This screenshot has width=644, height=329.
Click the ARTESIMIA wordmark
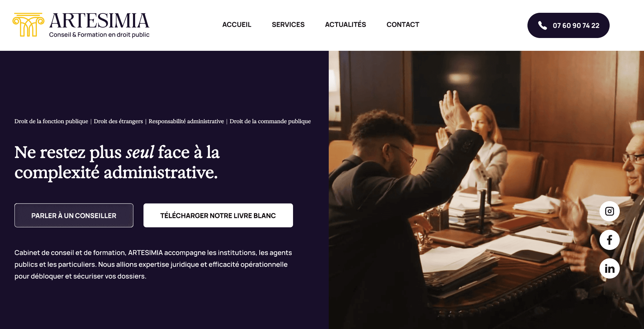point(99,21)
